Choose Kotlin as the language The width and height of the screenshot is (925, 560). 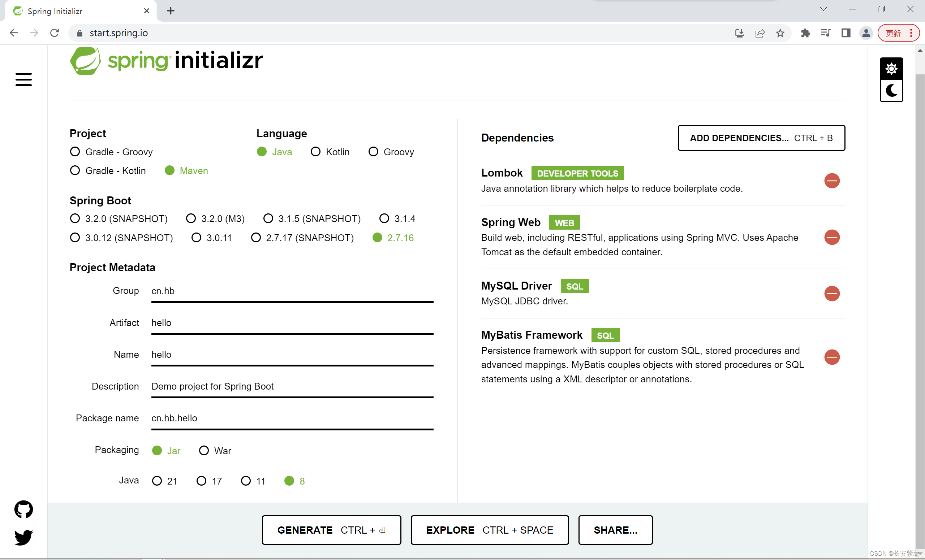(330, 152)
